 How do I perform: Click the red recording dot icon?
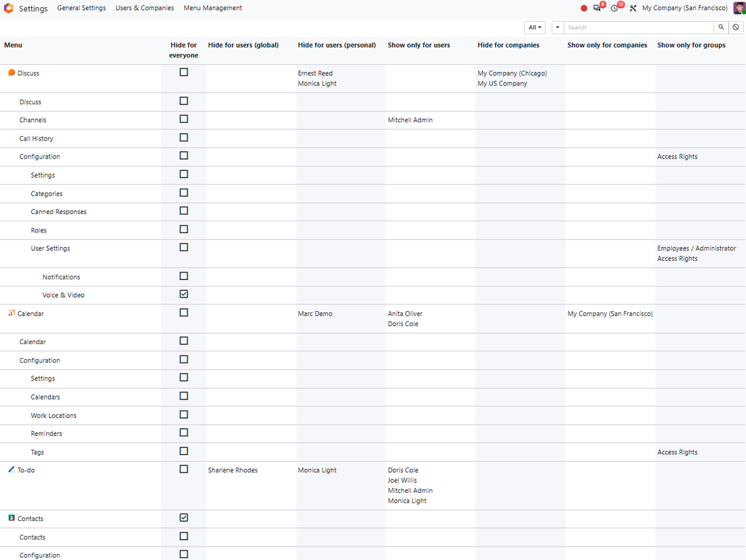tap(584, 8)
